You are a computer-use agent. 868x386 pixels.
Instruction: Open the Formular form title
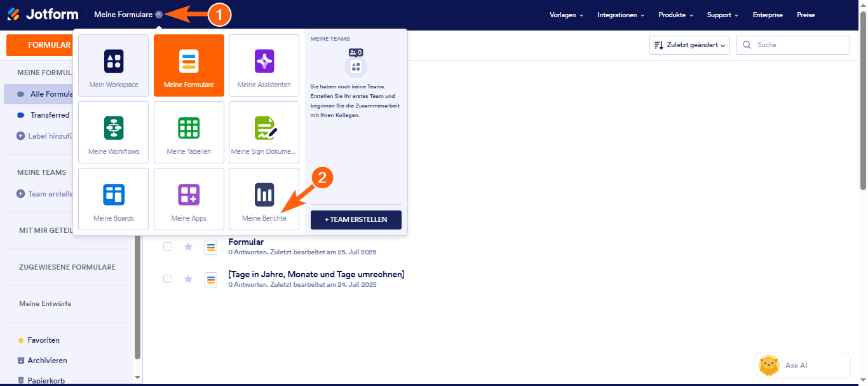246,242
